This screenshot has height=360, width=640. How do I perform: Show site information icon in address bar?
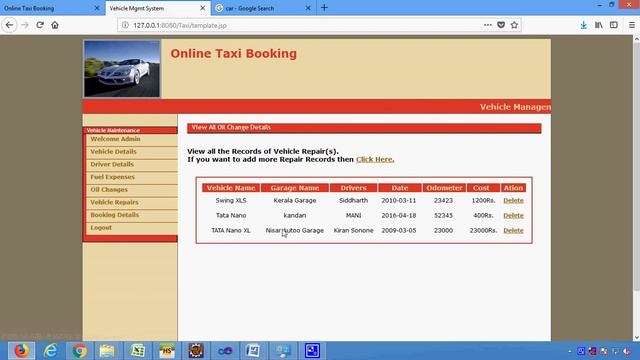[x=125, y=25]
